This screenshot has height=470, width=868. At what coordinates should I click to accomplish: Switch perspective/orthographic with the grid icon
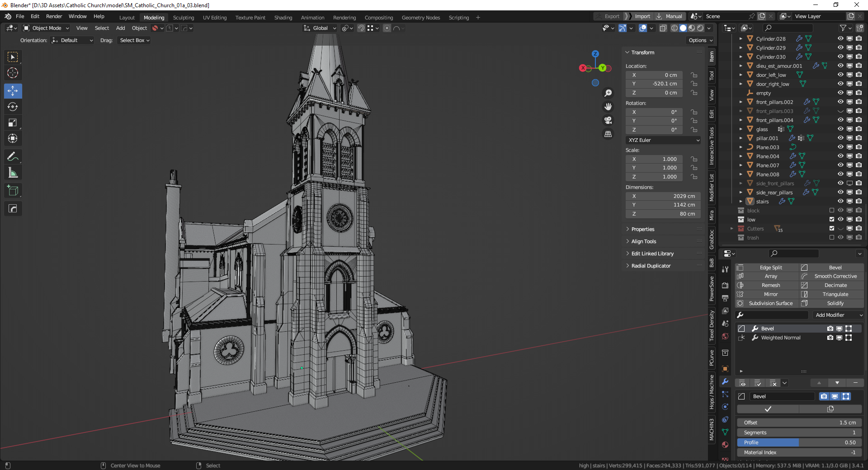pos(608,134)
